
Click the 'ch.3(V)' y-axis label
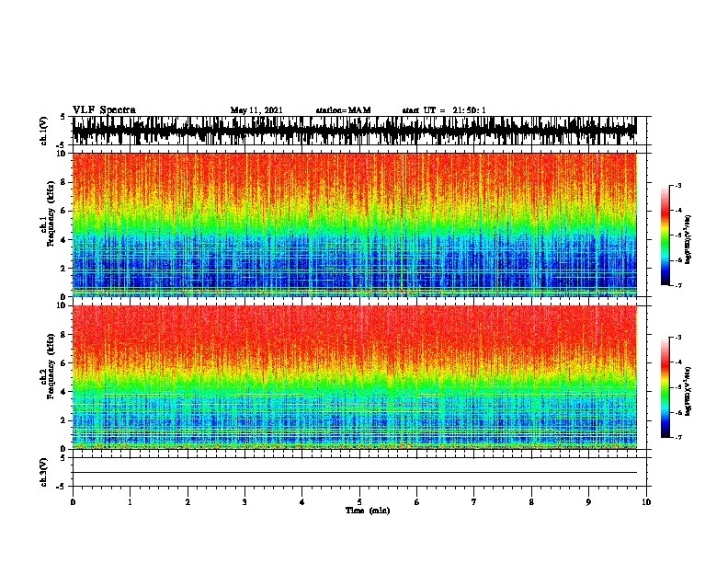point(43,472)
